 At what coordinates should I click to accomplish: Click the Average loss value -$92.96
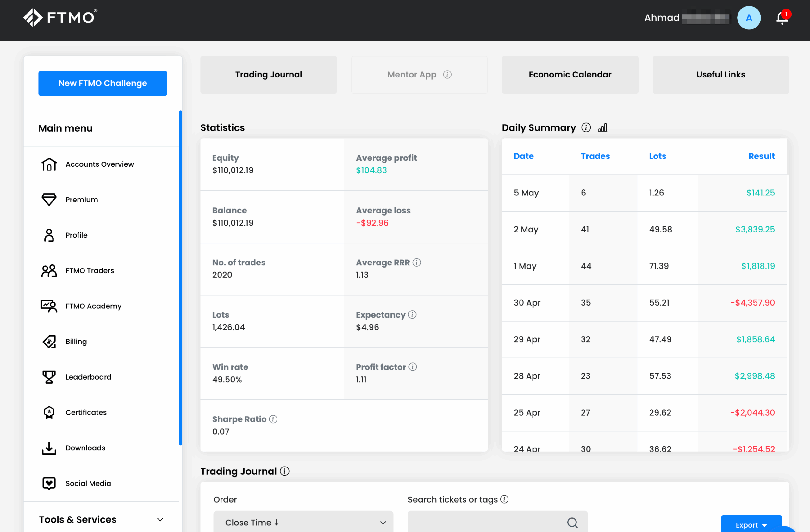372,223
